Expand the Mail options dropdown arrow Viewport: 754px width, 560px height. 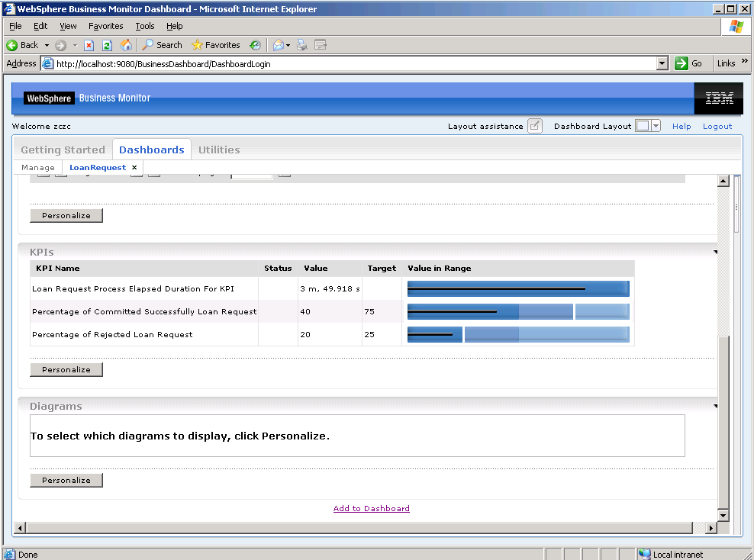click(x=288, y=45)
